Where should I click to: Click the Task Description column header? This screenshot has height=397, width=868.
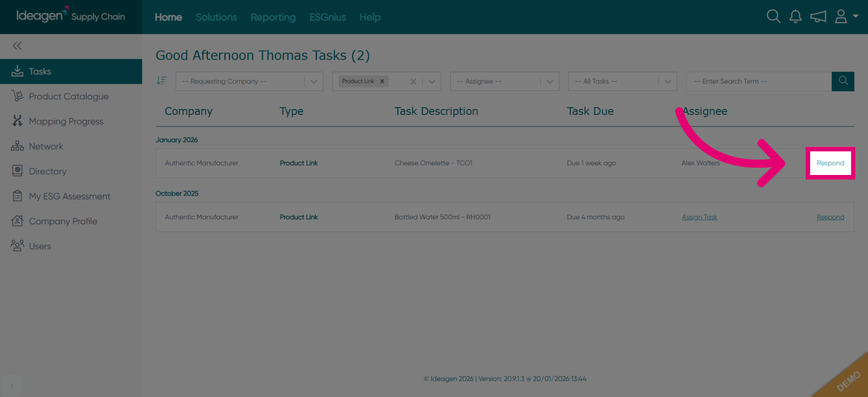pos(436,111)
